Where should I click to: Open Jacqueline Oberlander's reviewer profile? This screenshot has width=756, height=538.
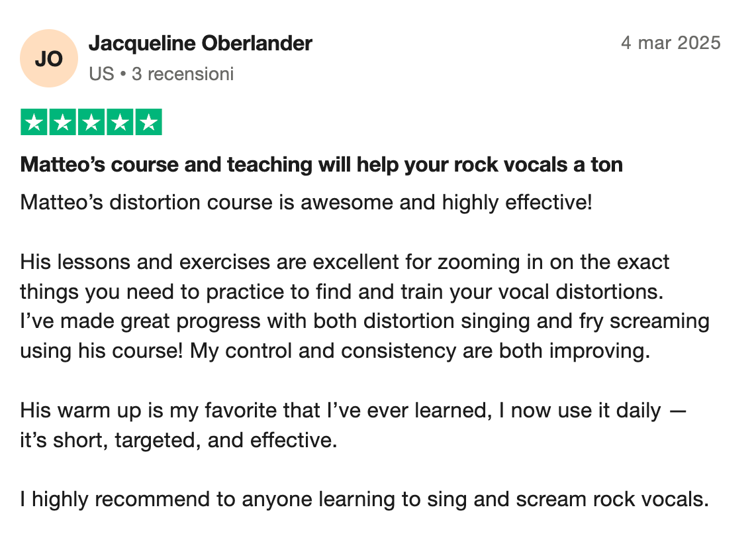(x=200, y=44)
